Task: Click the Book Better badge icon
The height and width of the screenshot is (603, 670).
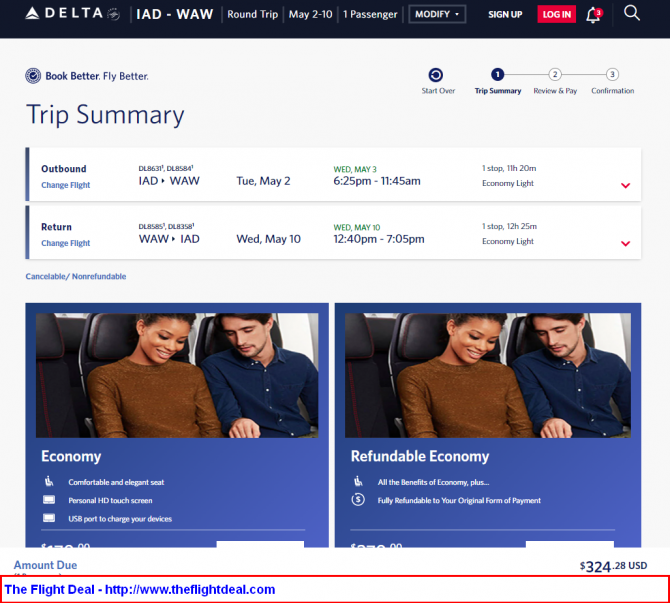Action: point(33,76)
